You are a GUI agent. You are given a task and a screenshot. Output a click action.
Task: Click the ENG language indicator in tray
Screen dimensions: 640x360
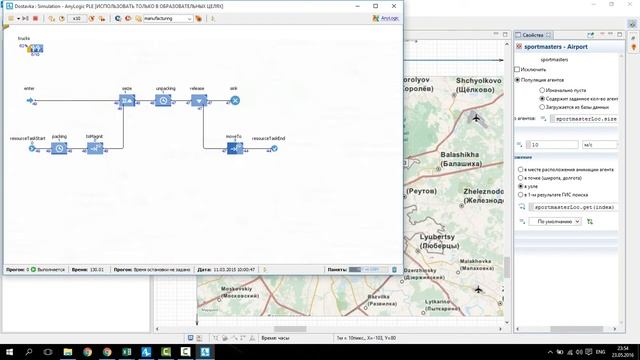[x=600, y=352]
